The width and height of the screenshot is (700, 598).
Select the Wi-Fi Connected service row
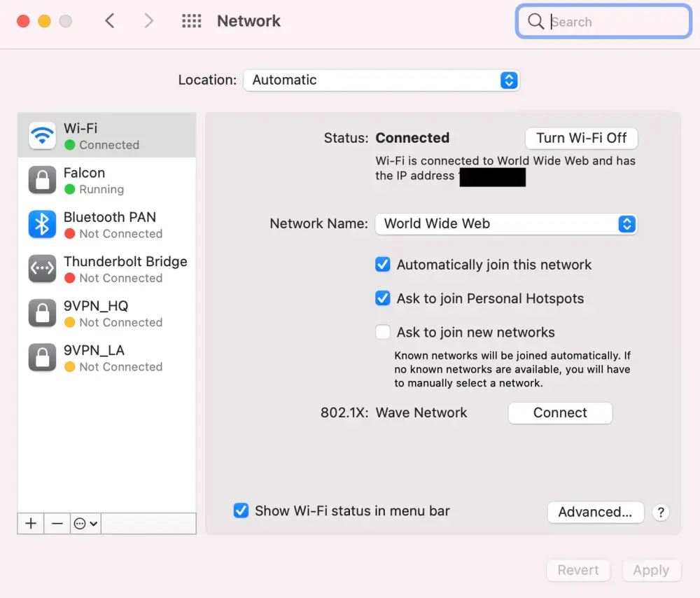point(106,135)
